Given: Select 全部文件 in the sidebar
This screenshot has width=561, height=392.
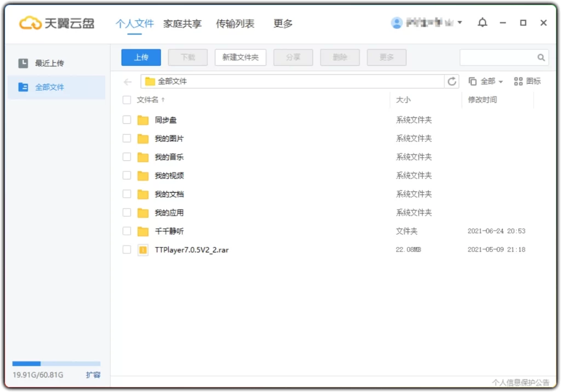Looking at the screenshot, I should click(56, 87).
